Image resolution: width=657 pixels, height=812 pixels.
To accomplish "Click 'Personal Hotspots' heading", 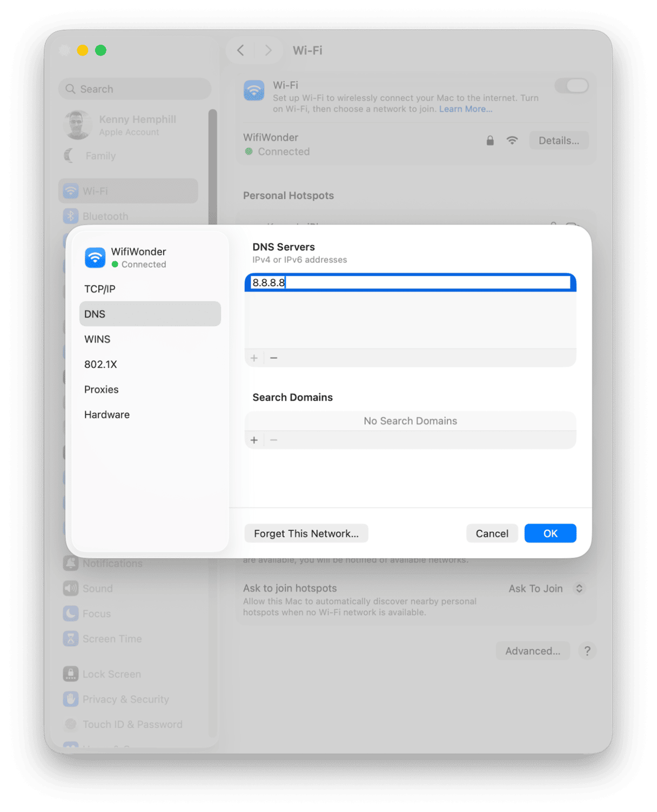I will (289, 195).
